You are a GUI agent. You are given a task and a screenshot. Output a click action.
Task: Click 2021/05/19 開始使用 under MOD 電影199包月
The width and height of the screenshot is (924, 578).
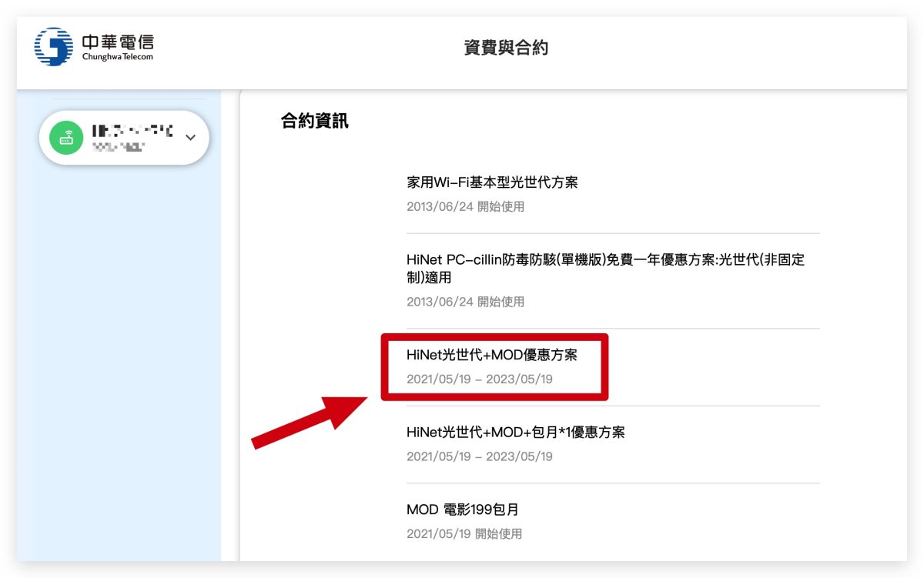click(464, 533)
